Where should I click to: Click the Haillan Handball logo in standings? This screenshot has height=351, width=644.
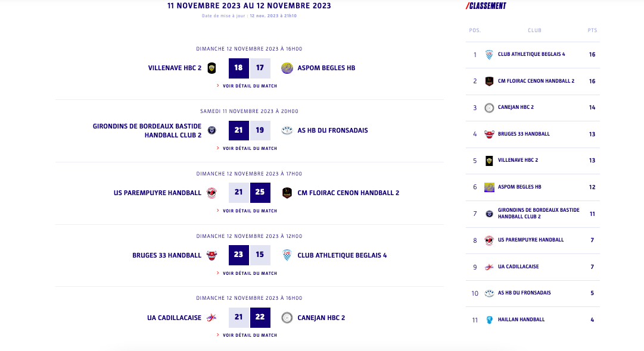click(x=489, y=319)
